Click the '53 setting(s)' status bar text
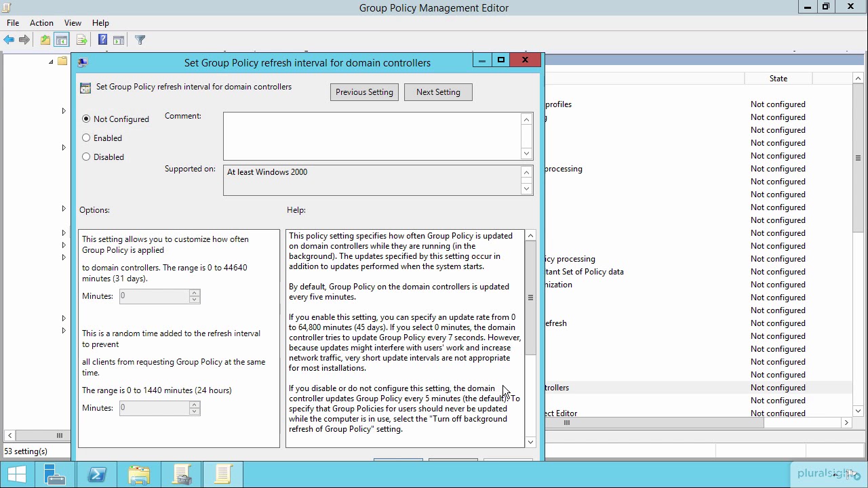The height and width of the screenshot is (488, 868). [x=26, y=451]
